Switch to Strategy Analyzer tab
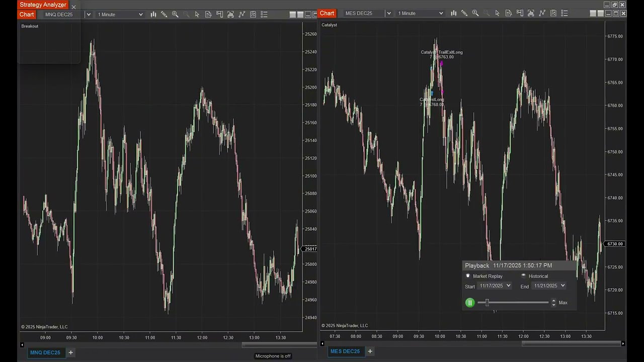This screenshot has height=362, width=644. tap(43, 5)
